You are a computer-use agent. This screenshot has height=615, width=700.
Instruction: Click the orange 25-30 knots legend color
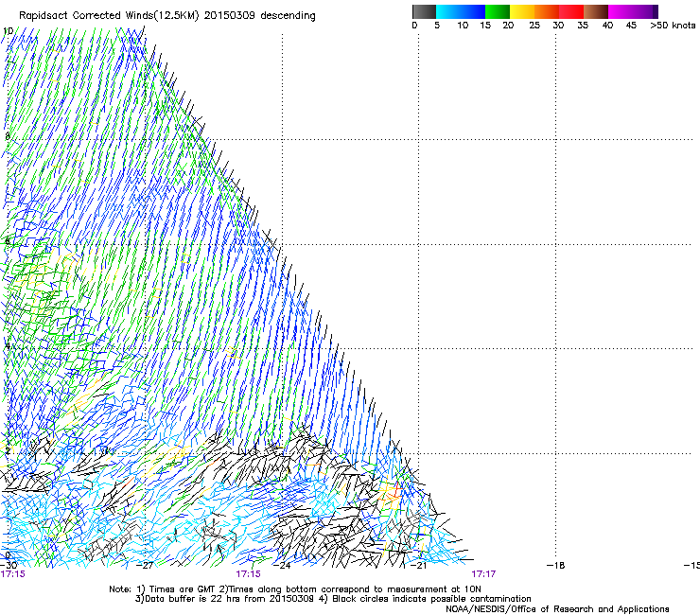(547, 11)
